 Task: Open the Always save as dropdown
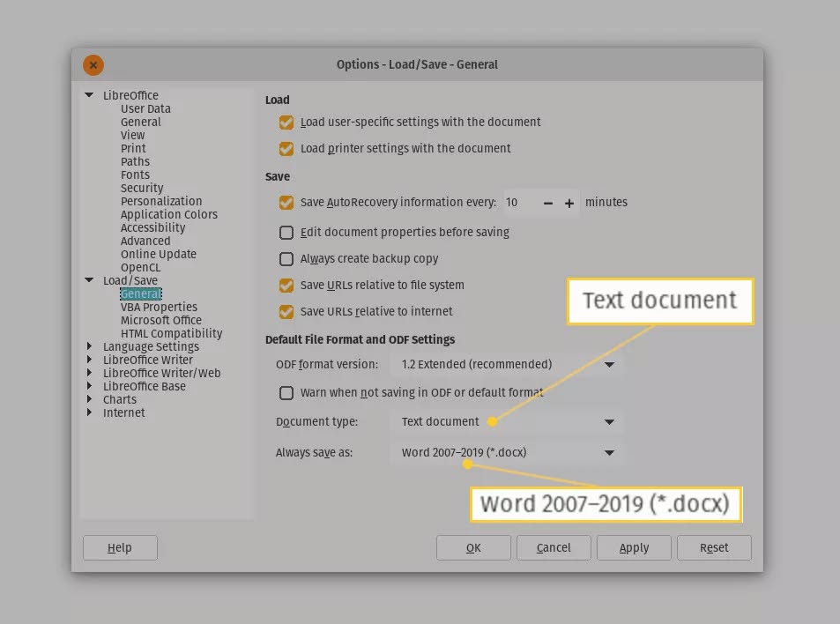click(506, 453)
